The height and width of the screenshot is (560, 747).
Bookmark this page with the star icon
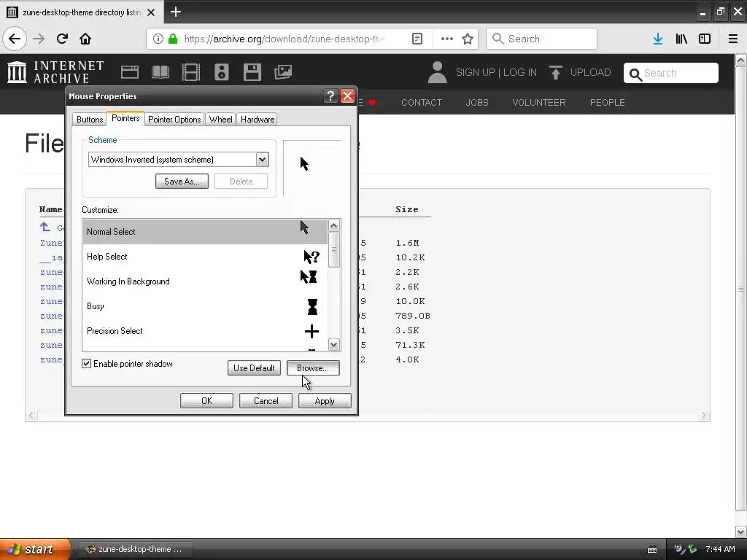(468, 39)
